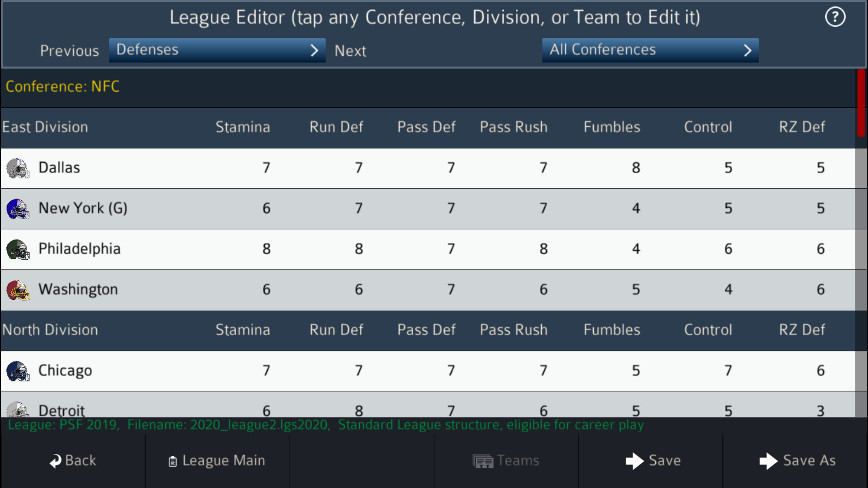
Task: Click the Chicago helmet icon
Action: [x=18, y=370]
